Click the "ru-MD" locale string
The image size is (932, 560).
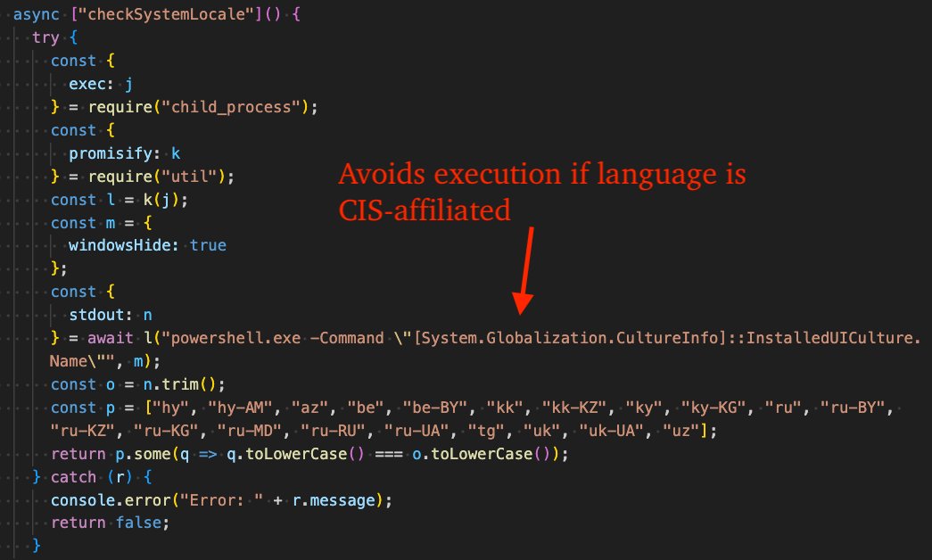[x=249, y=431]
